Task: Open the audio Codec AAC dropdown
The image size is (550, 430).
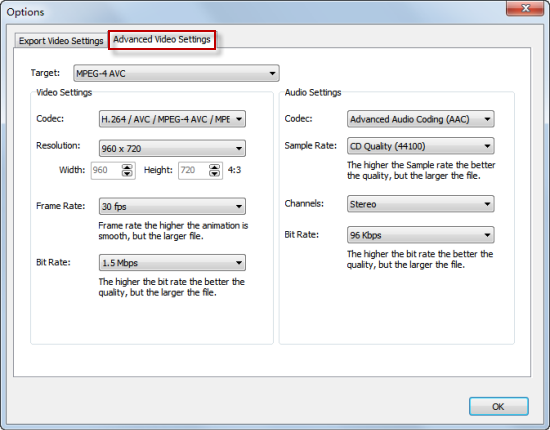Action: point(421,119)
